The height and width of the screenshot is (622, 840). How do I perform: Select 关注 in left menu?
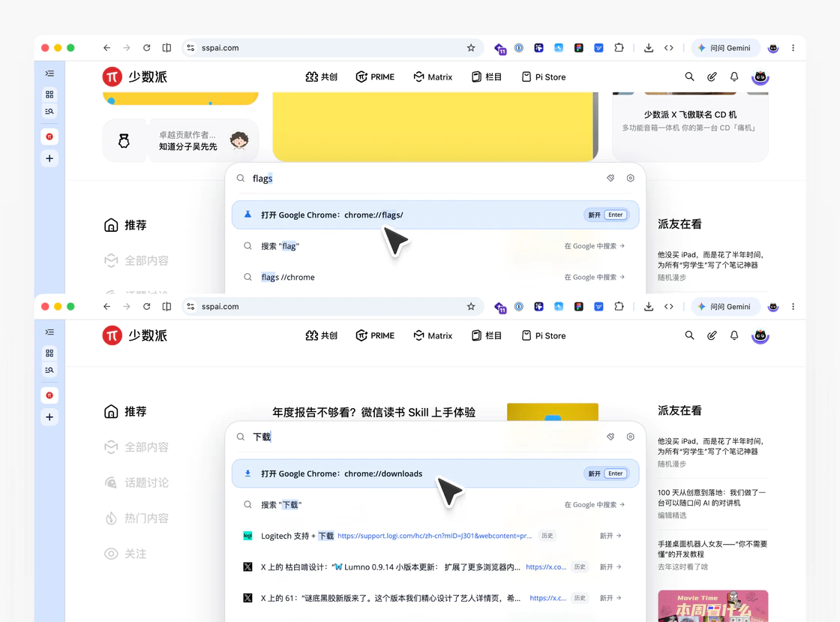125,554
